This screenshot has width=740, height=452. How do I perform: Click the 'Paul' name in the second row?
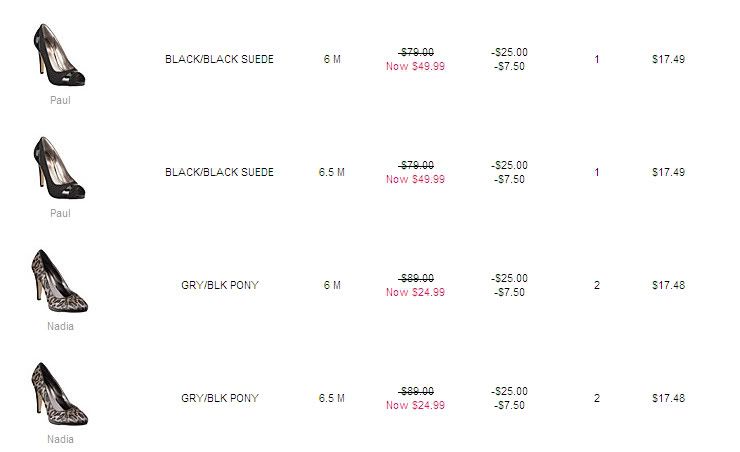(x=60, y=213)
